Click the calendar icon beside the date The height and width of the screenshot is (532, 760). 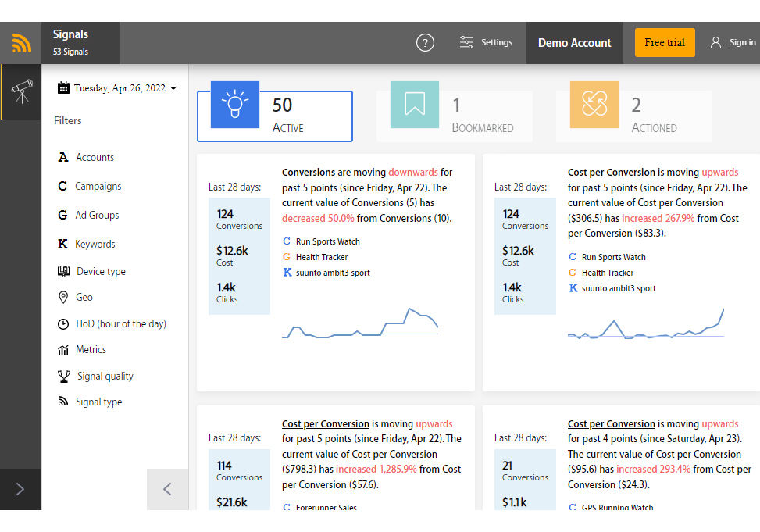63,87
